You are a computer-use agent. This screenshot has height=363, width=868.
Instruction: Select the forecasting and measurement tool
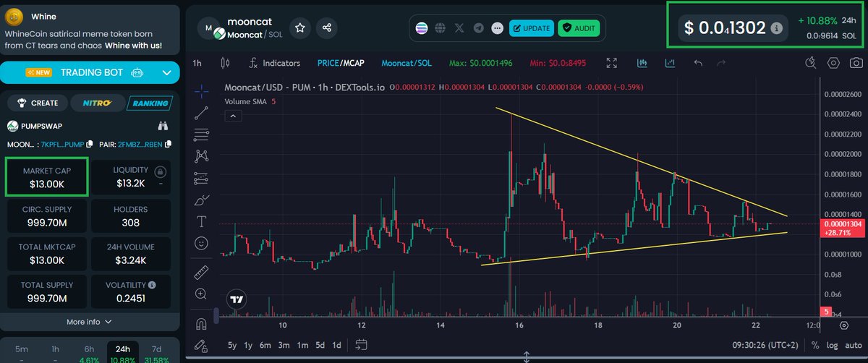[x=202, y=178]
